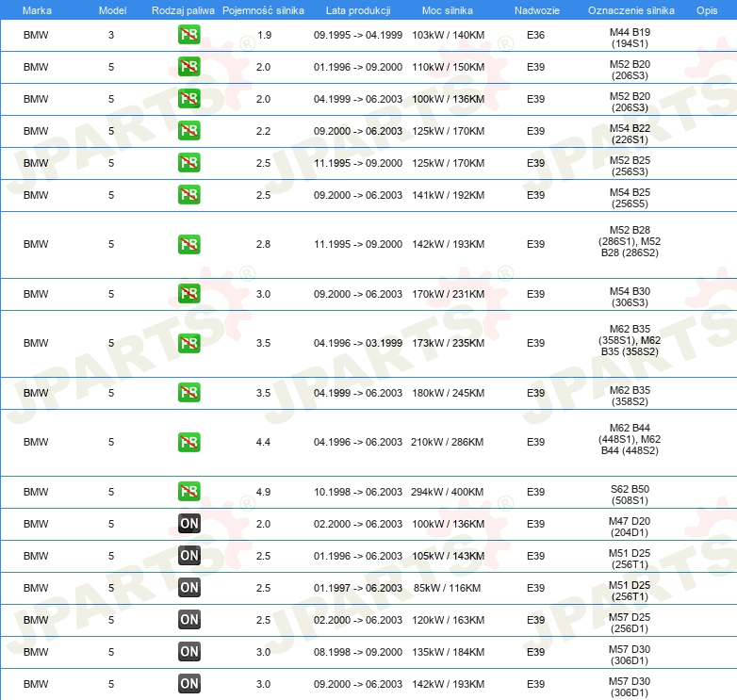Select engine code S62 B50 (508S1)

click(x=630, y=496)
